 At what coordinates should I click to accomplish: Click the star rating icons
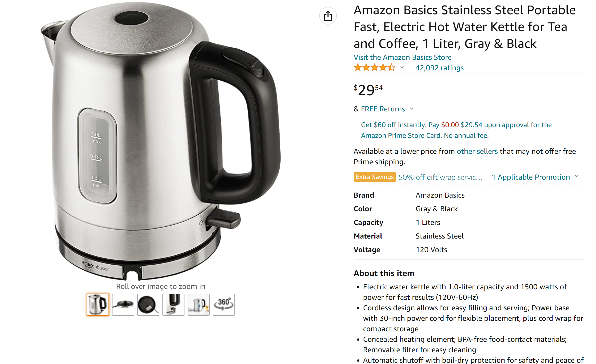374,68
